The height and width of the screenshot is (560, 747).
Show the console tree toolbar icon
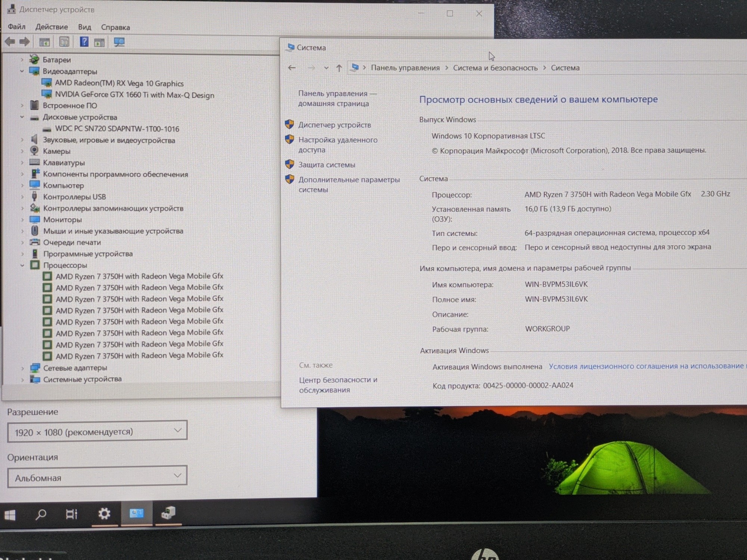tap(44, 42)
